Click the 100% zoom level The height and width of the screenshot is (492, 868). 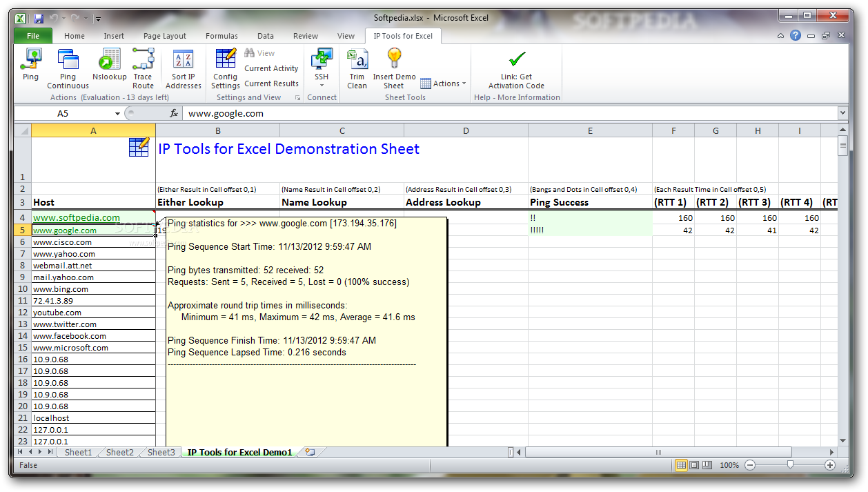pyautogui.click(x=729, y=466)
